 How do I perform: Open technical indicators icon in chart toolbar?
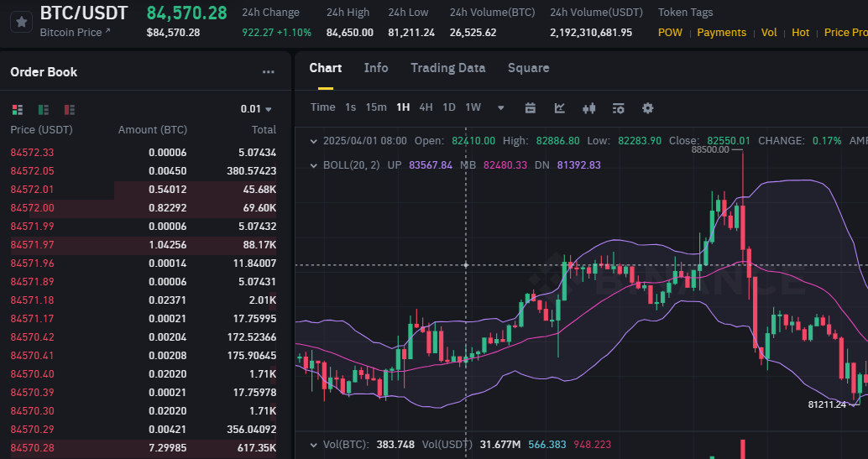point(560,108)
